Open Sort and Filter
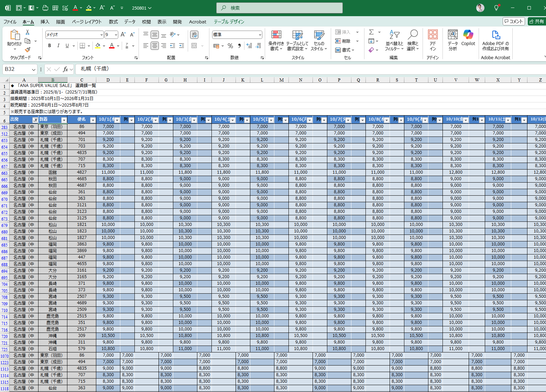 point(394,41)
